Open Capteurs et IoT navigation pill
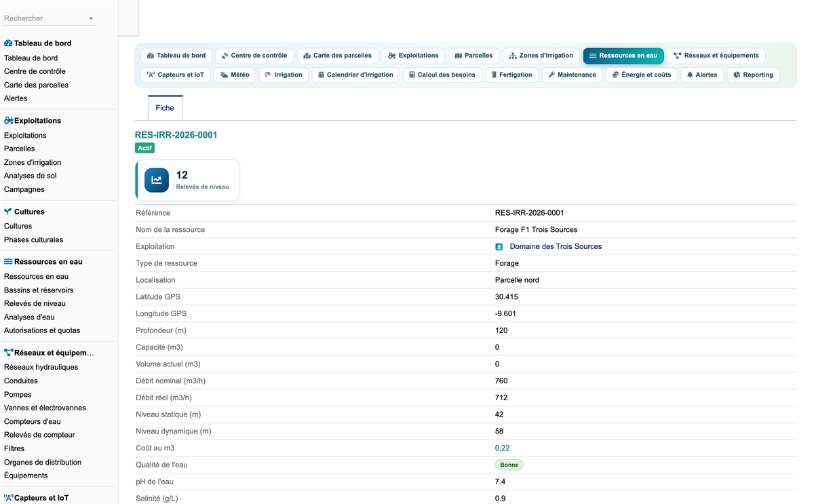 [176, 75]
